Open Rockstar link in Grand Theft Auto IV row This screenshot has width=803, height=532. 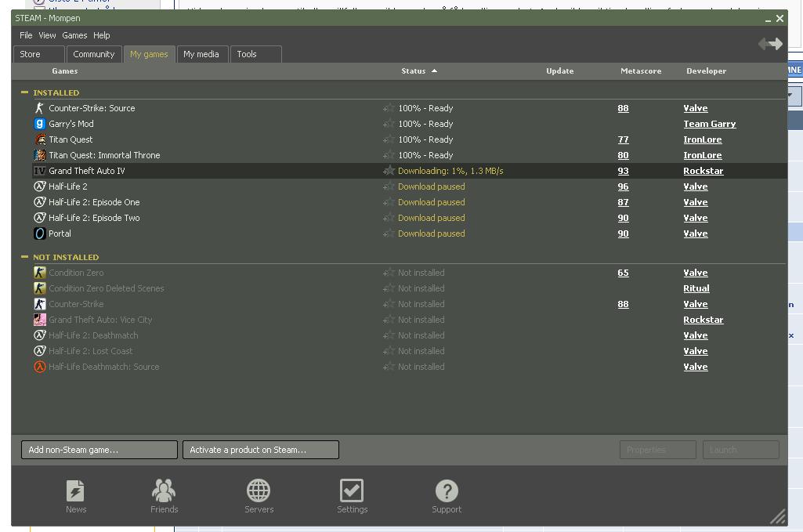[704, 171]
